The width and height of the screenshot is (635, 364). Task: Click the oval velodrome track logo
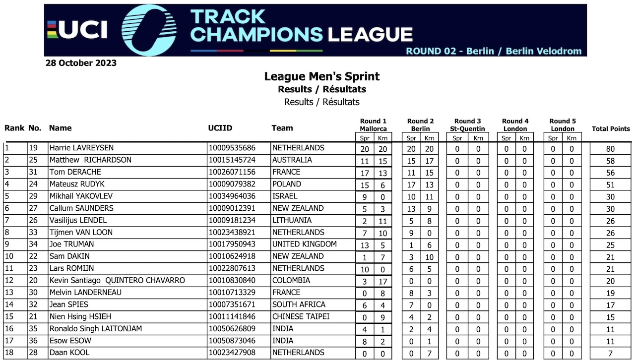(x=149, y=30)
